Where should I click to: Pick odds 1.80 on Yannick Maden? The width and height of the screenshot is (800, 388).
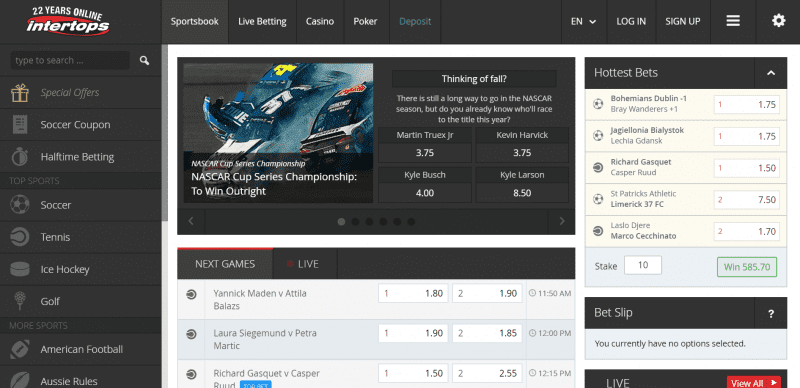click(413, 294)
